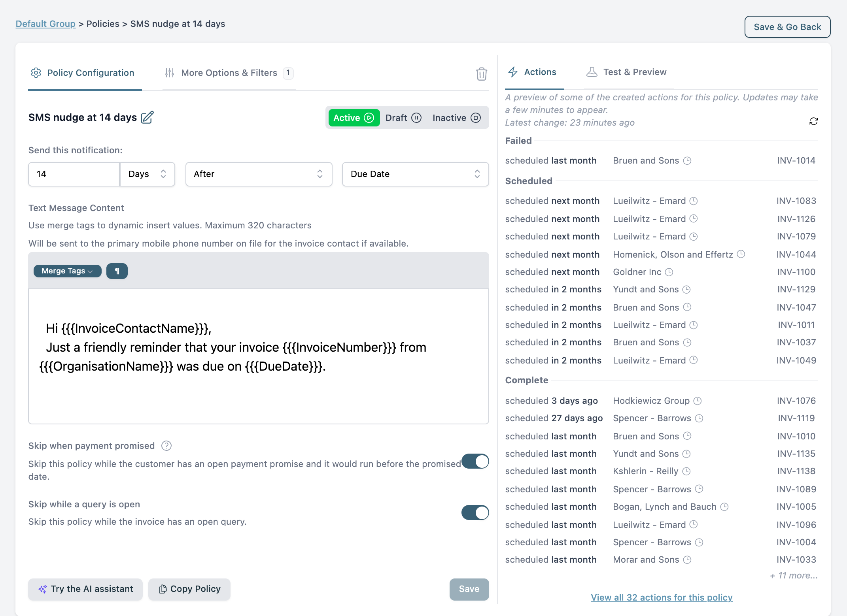Click the Copy Policy button
Viewport: 847px width, 616px height.
coord(189,589)
